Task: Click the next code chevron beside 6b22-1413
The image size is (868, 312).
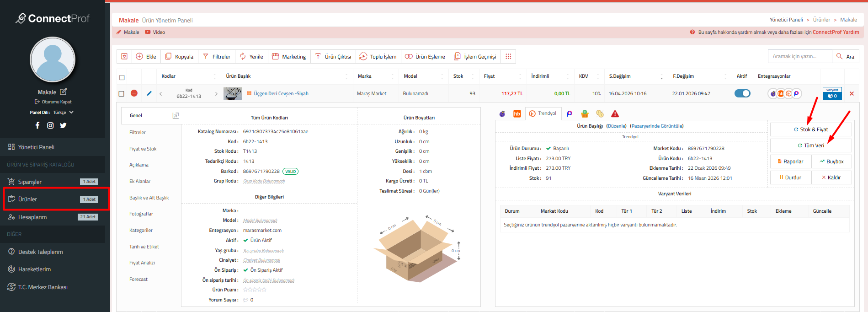Action: (216, 94)
